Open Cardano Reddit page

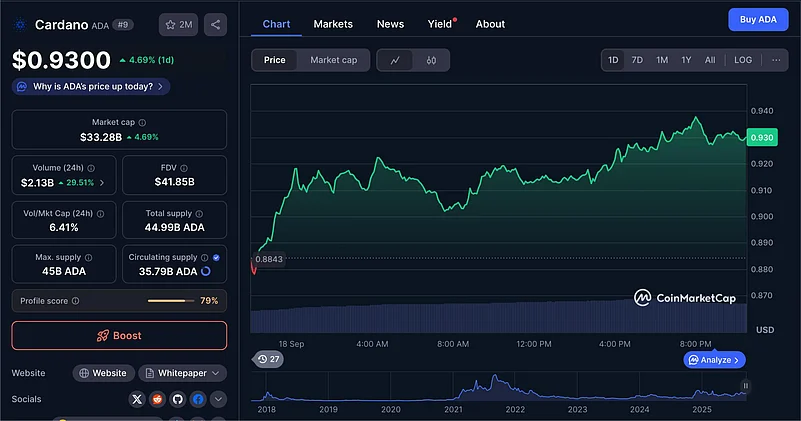[x=157, y=399]
